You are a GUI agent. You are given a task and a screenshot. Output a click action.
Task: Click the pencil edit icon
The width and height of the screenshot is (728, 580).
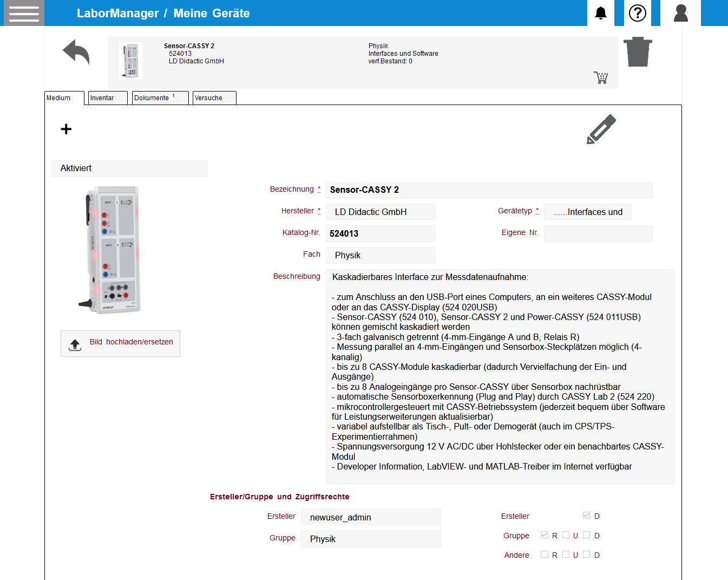(601, 129)
